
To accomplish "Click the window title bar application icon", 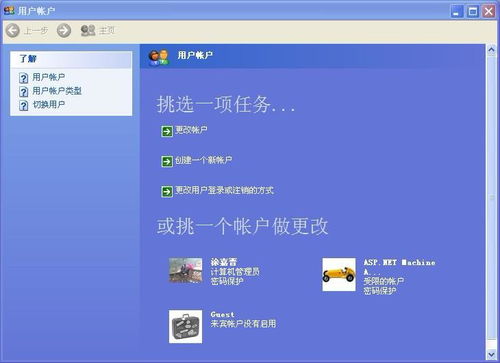I will [9, 11].
